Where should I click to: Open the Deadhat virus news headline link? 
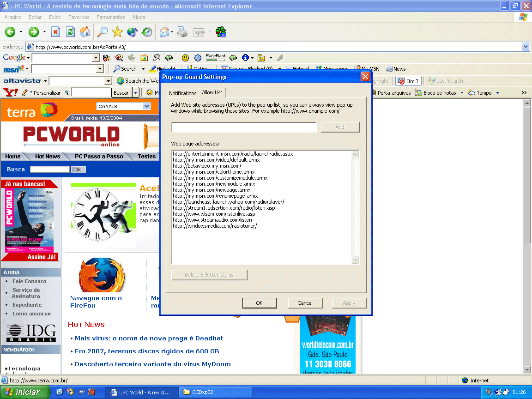coord(149,338)
